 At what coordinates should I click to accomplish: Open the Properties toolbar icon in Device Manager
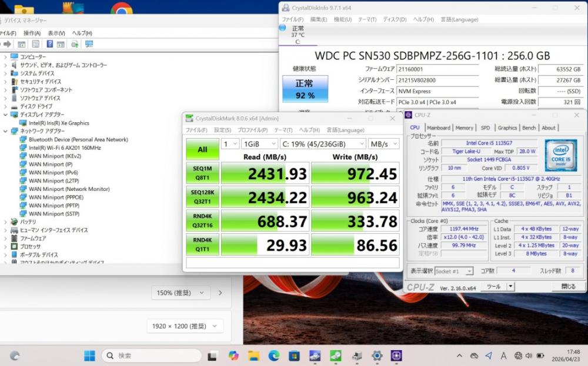(36, 44)
